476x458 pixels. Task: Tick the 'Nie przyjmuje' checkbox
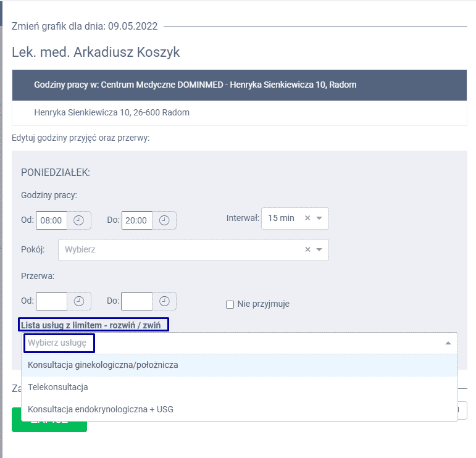point(230,304)
